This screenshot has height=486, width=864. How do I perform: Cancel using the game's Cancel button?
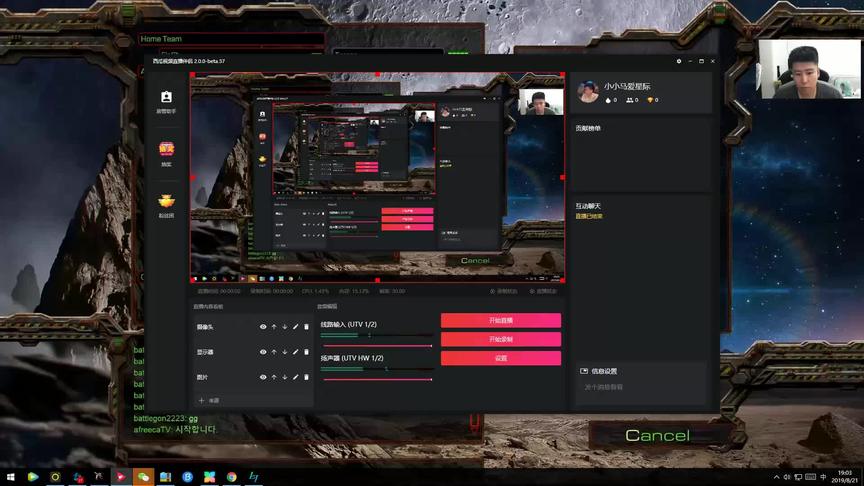coord(657,436)
